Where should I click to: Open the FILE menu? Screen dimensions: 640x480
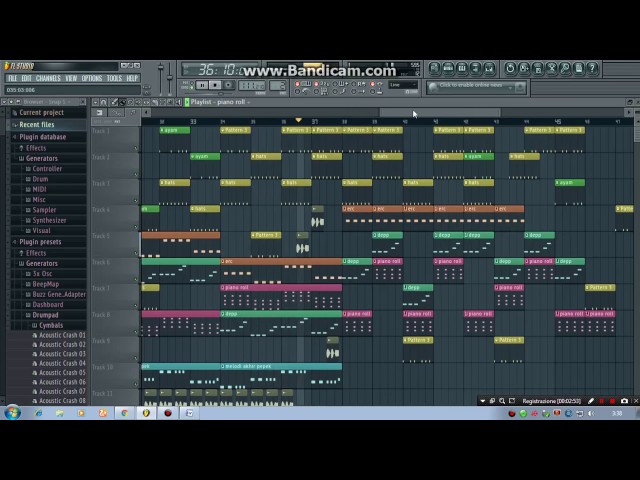[13, 78]
